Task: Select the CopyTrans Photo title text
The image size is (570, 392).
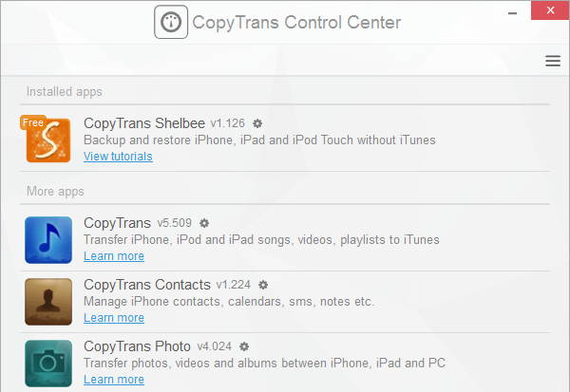Action: click(137, 346)
